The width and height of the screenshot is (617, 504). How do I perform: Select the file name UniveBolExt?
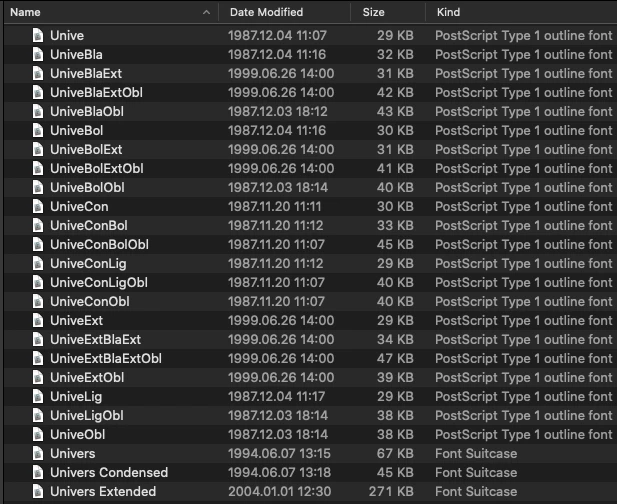(86, 150)
